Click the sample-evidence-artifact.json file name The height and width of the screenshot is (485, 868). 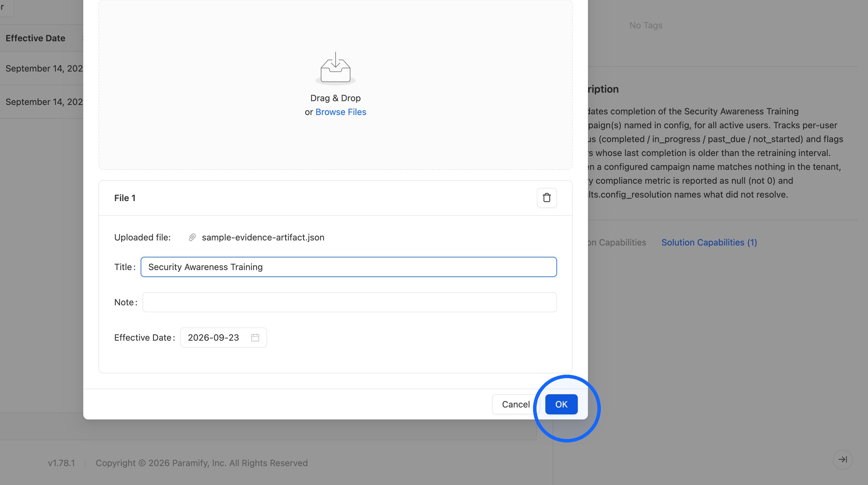click(x=263, y=237)
